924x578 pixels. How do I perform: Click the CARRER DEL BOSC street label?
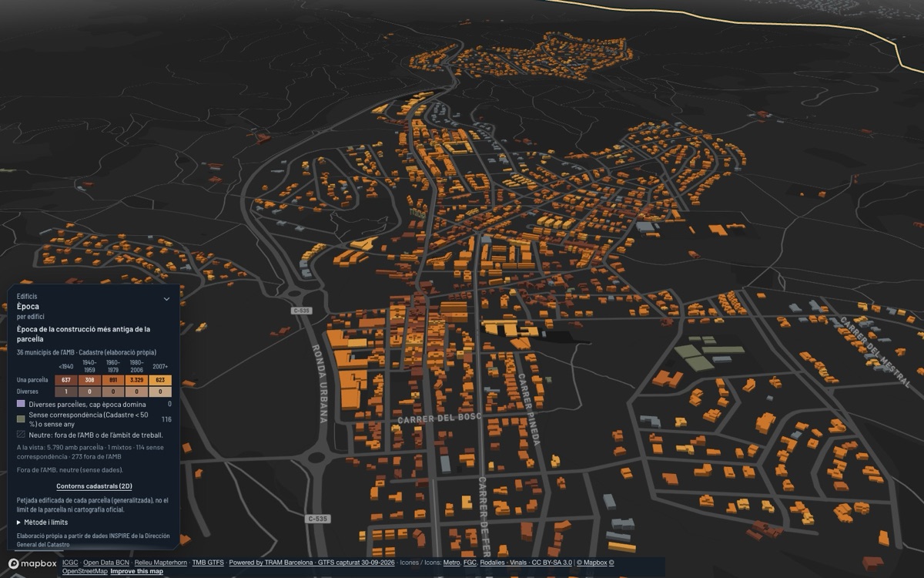[440, 418]
